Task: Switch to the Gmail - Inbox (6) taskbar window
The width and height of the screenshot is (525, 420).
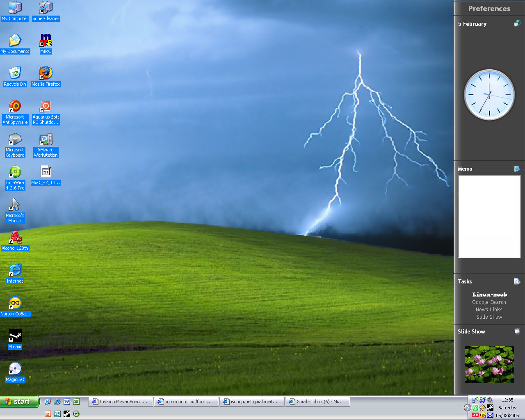Action: pyautogui.click(x=317, y=402)
